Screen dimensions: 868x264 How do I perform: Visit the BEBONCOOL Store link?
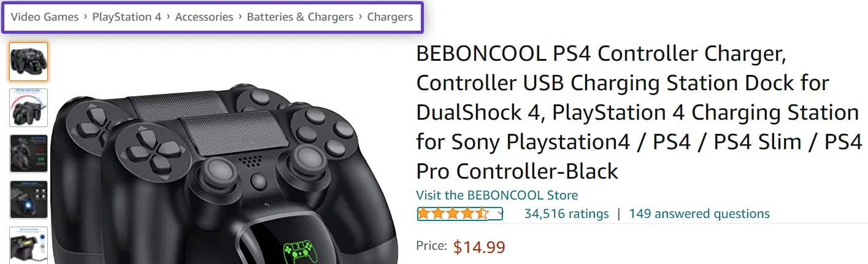[497, 195]
